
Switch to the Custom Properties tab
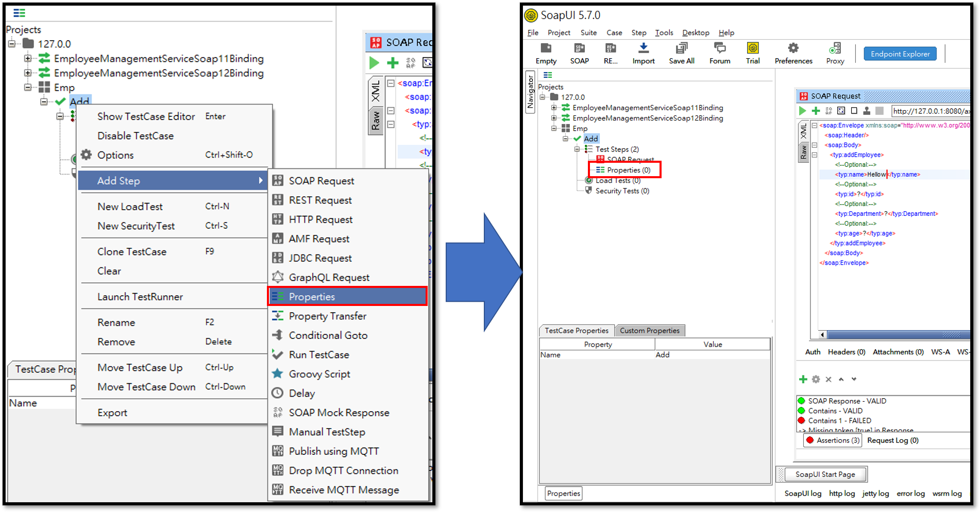[x=649, y=331]
